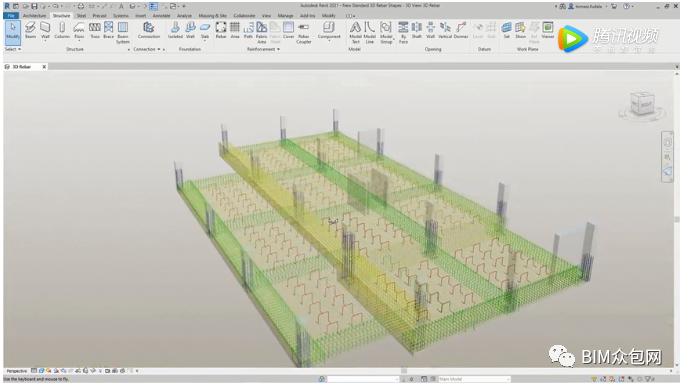Switch to the Add-Ins ribbon tab
Screen dimensions: 684x387
pyautogui.click(x=308, y=16)
